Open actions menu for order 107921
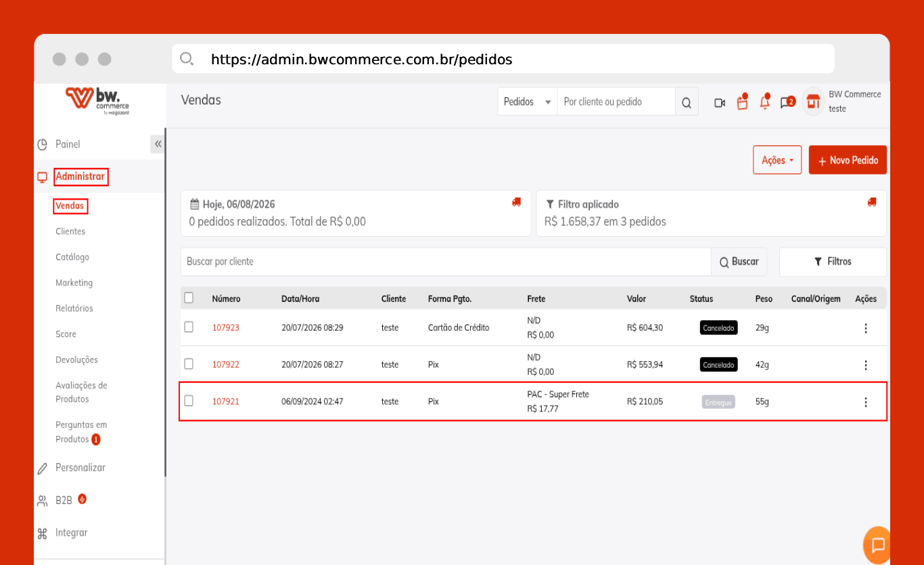This screenshot has height=565, width=924. point(866,402)
